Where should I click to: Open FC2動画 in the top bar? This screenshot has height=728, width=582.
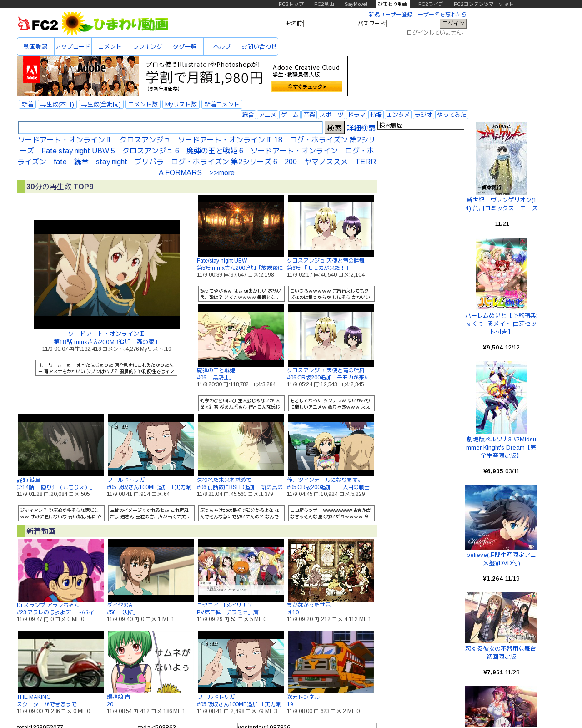point(324,4)
